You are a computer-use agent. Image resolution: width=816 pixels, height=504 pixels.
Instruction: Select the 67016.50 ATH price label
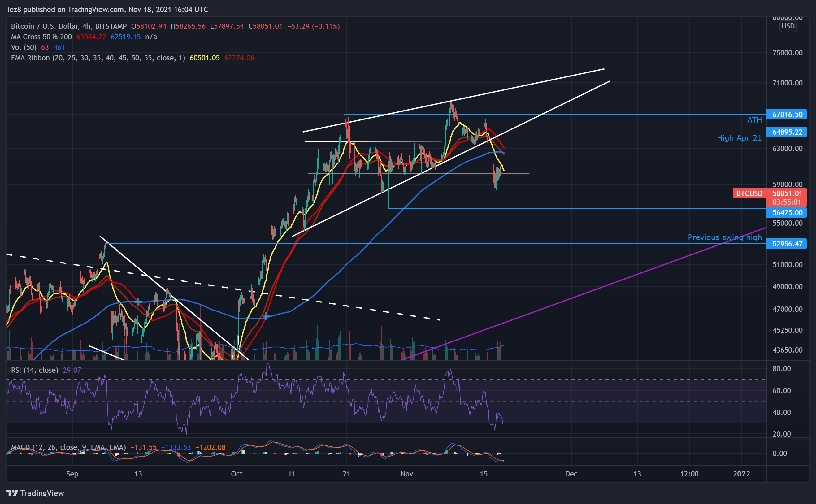point(787,114)
